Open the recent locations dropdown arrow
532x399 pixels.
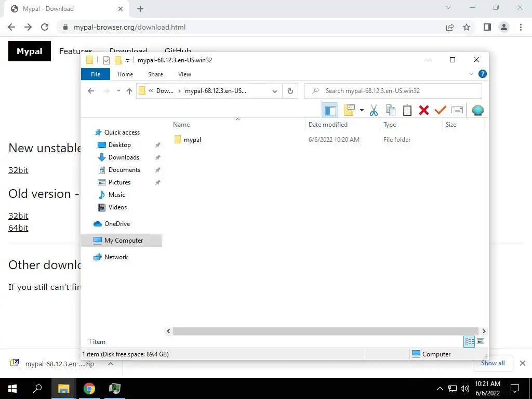(x=118, y=91)
